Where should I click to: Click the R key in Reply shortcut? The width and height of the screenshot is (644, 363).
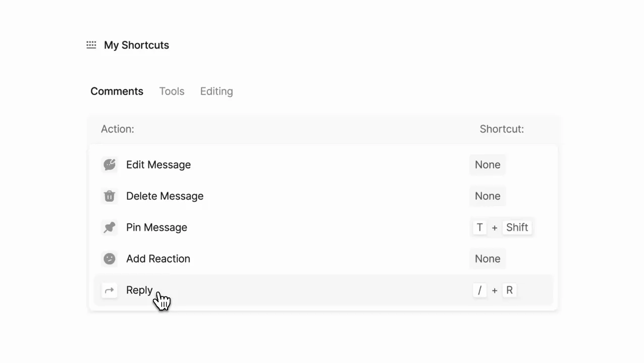pyautogui.click(x=509, y=290)
